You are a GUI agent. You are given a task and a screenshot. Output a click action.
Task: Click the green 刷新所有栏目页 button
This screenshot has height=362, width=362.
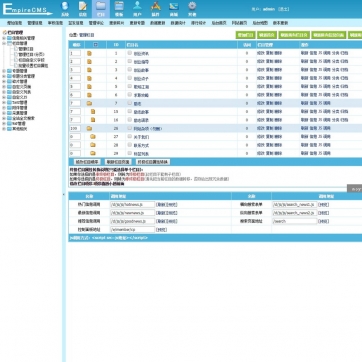[294, 35]
